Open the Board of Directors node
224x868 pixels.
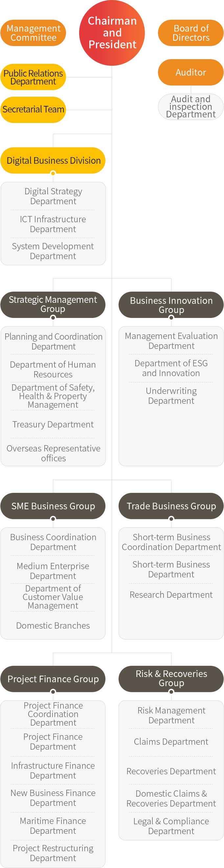pos(190,33)
